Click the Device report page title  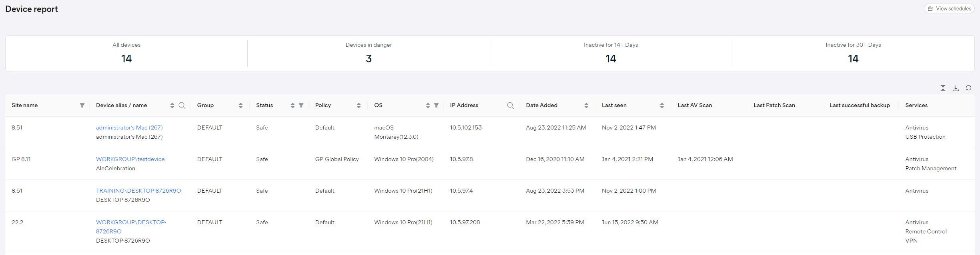pyautogui.click(x=32, y=9)
